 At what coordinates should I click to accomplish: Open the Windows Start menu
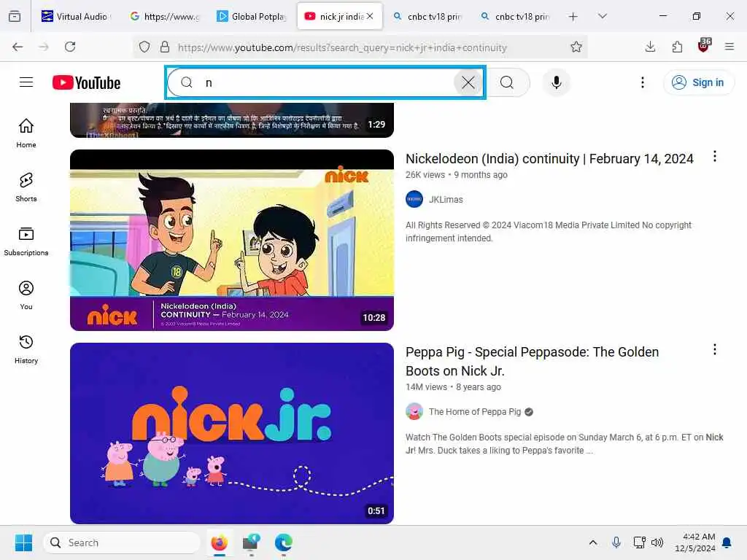pos(23,542)
